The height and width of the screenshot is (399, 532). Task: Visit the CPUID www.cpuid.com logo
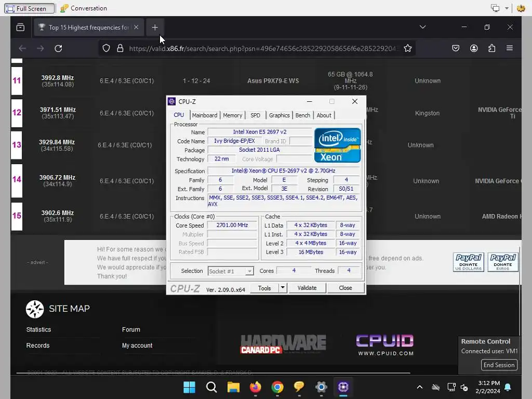tap(385, 345)
